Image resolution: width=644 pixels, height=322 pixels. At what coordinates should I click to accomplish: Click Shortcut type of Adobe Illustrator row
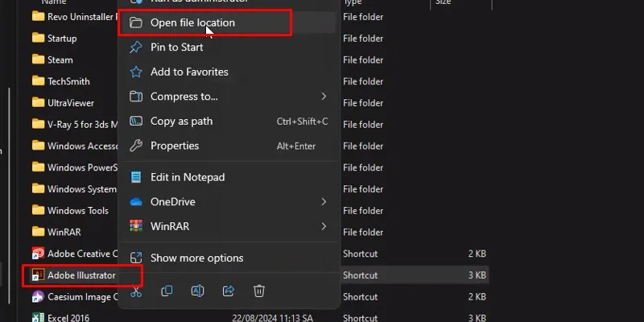(x=360, y=275)
